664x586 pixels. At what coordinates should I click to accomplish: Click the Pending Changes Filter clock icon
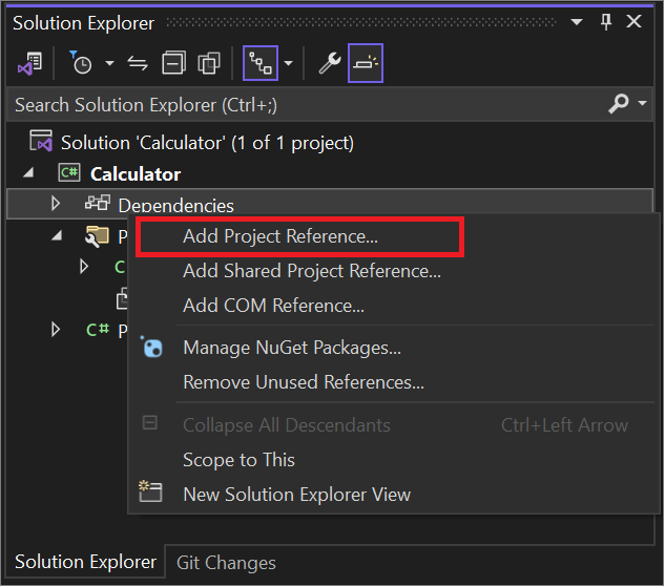click(x=82, y=64)
